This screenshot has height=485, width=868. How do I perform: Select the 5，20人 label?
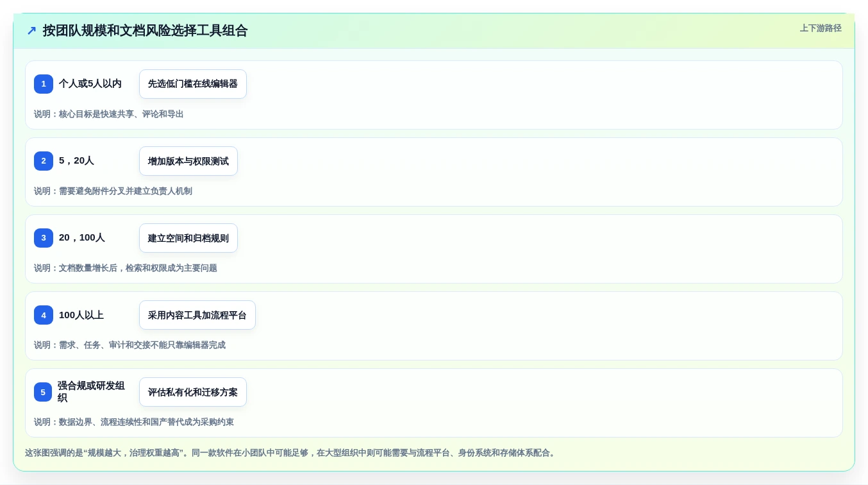point(76,161)
